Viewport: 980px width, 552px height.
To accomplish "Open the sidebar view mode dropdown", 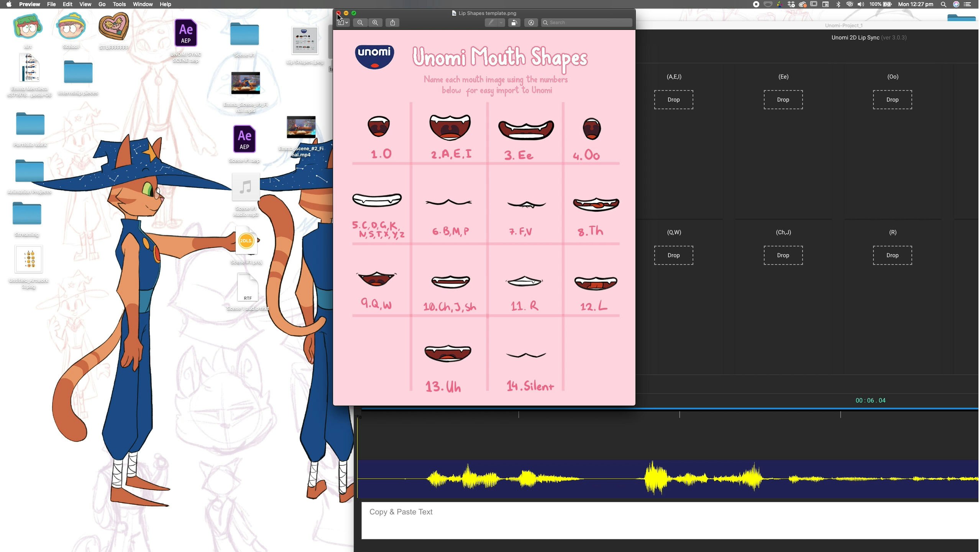I will (343, 23).
